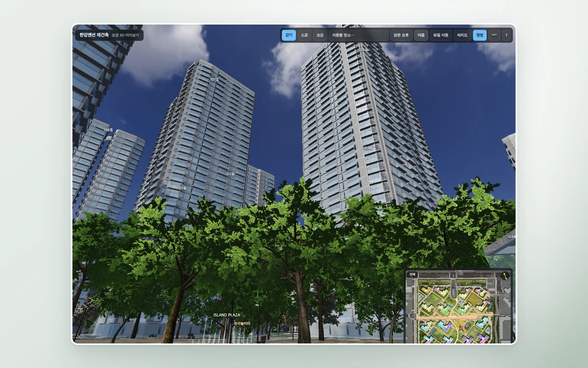Toggle the 명칭 labels button
The height and width of the screenshot is (368, 588).
(x=480, y=35)
